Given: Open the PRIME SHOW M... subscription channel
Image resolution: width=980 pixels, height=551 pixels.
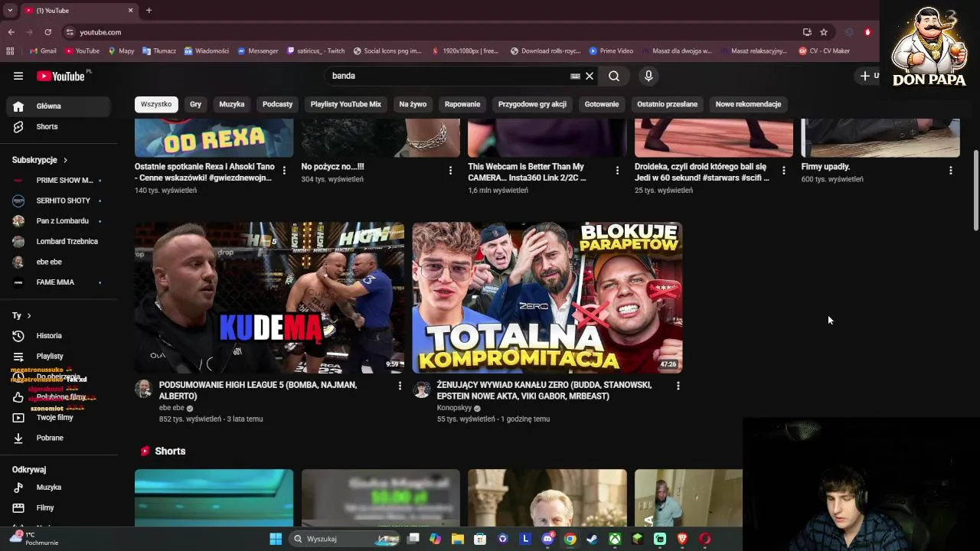Looking at the screenshot, I should 57,181.
